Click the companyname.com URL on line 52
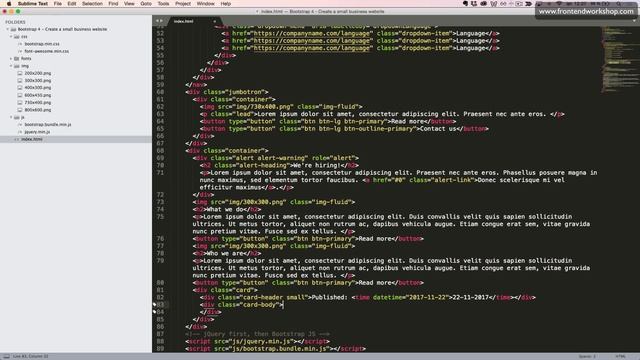640x360 pixels. (x=312, y=33)
